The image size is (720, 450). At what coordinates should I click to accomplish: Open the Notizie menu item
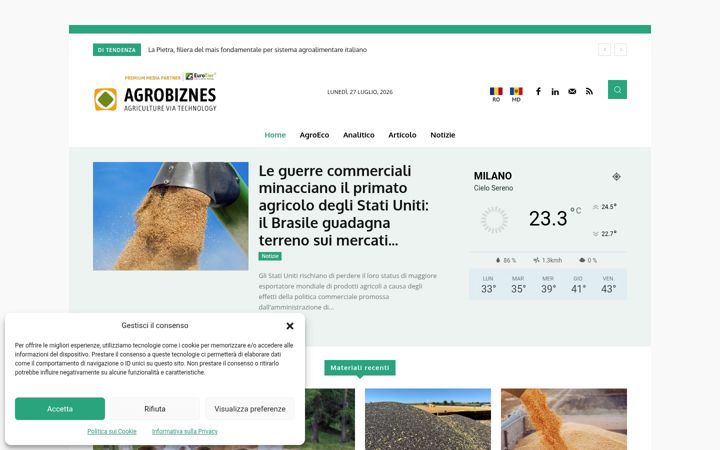tap(443, 135)
